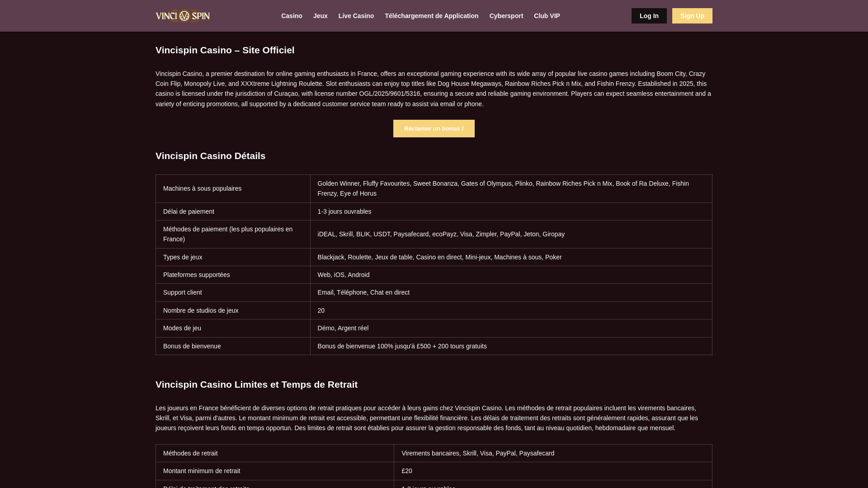
Task: Open the Jeux menu item
Action: click(320, 16)
